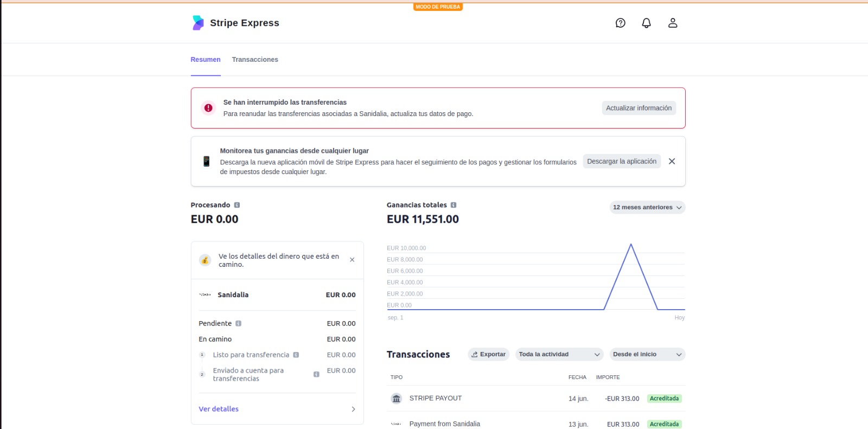Open the user account profile icon
868x429 pixels.
coord(672,23)
